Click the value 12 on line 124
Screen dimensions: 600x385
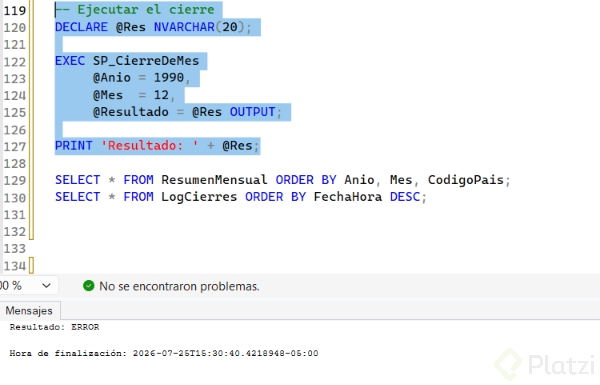click(161, 95)
